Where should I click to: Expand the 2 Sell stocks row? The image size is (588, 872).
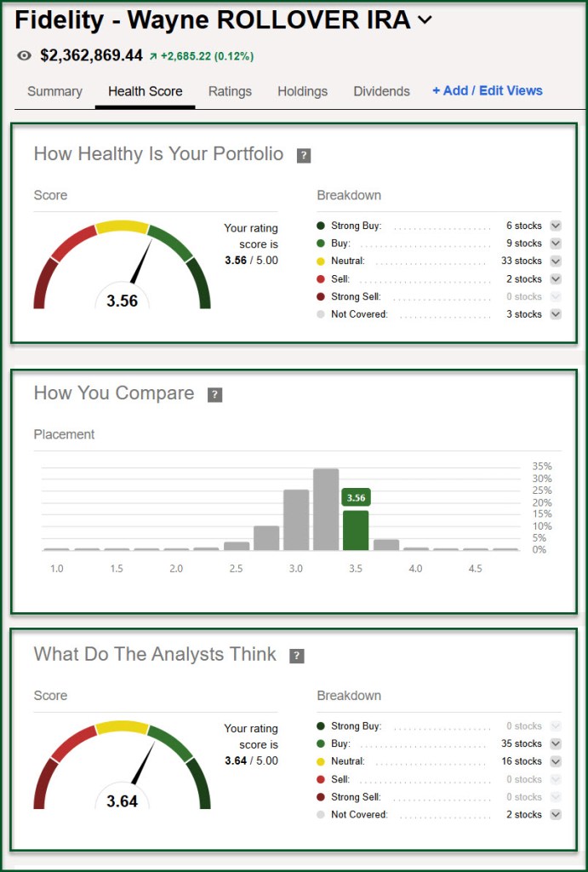point(555,279)
